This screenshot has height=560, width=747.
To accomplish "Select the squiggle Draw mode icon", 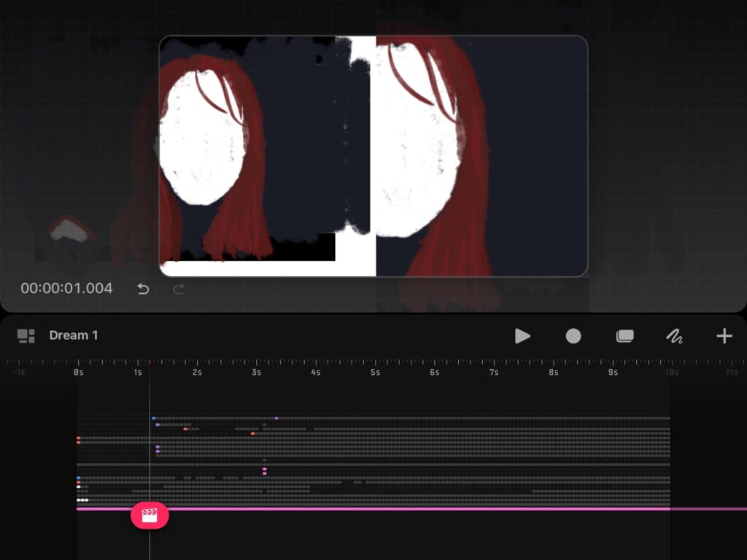I will tap(674, 336).
